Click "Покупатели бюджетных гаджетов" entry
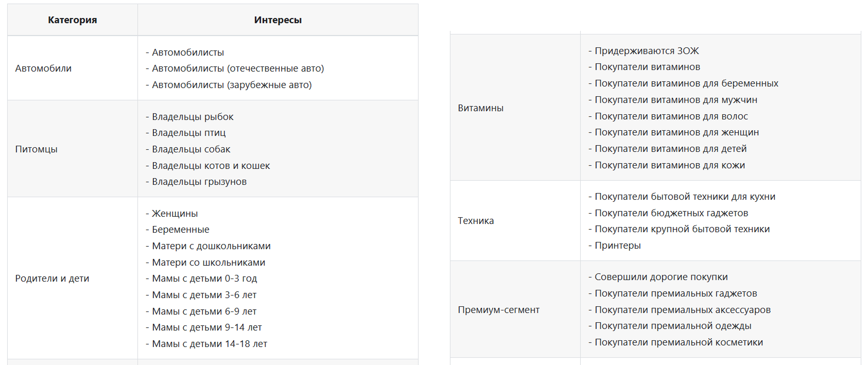Screen dimensions: 868x365 (x=671, y=213)
